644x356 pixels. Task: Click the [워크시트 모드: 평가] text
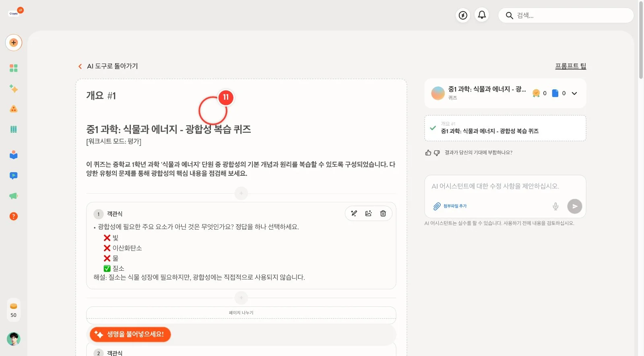[114, 142]
